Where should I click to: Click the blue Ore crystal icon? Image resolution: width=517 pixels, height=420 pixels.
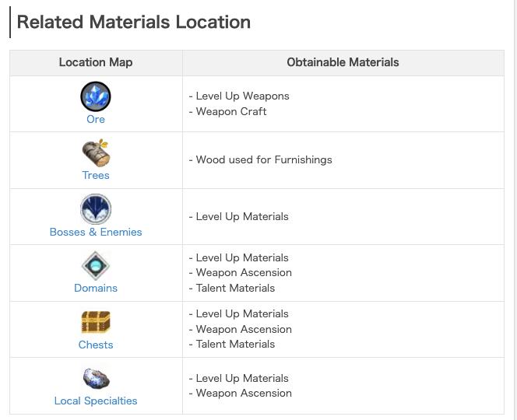tap(96, 97)
